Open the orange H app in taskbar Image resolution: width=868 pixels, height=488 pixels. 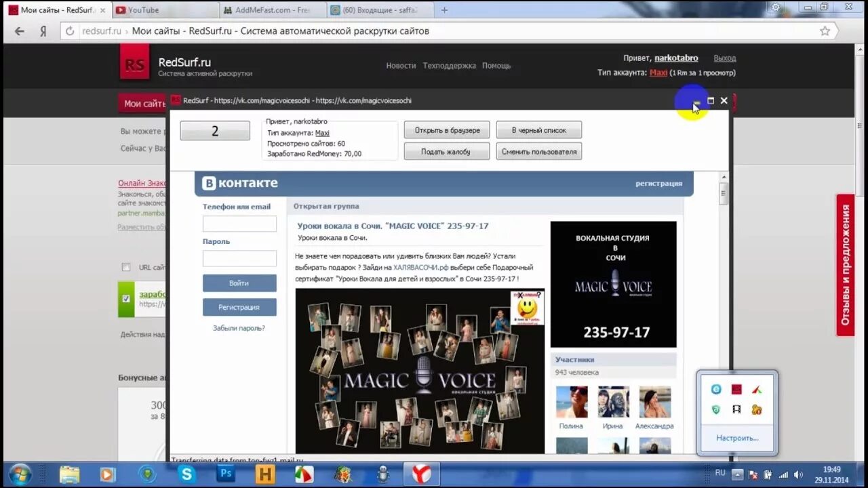click(265, 474)
